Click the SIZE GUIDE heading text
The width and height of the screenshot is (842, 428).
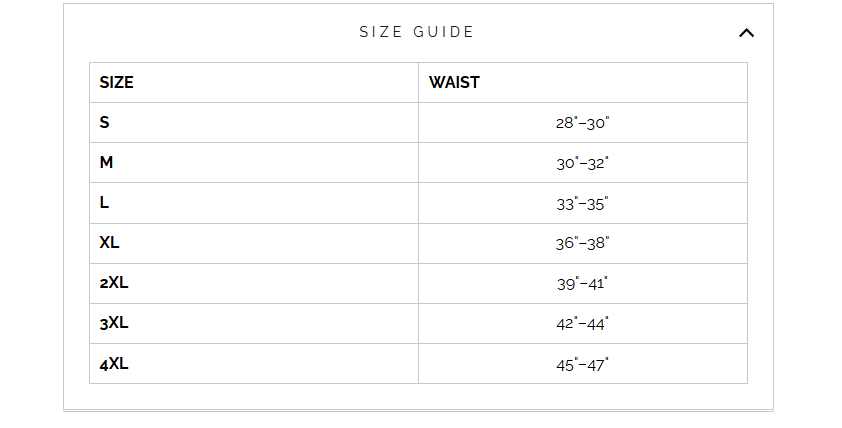(417, 32)
